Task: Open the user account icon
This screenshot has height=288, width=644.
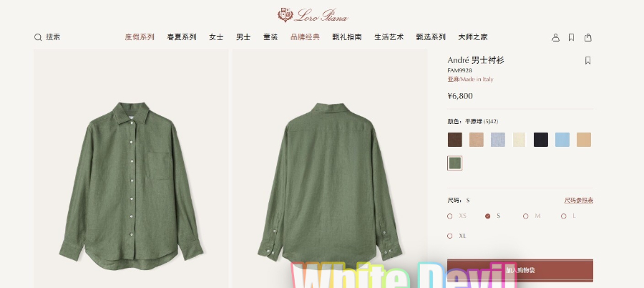Action: [555, 37]
